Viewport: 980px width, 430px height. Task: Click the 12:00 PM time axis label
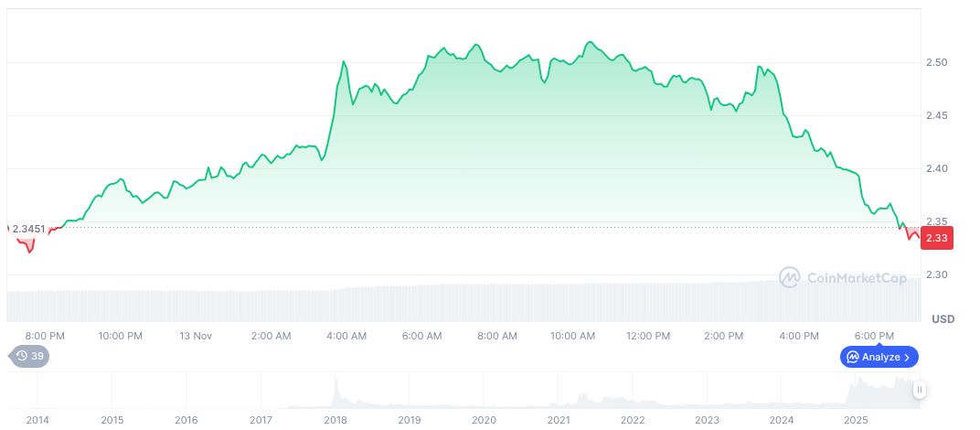click(648, 336)
